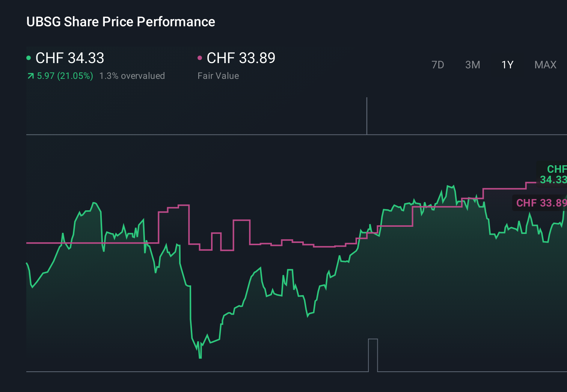The width and height of the screenshot is (567, 392).
Task: Click the CHF 34.33 header price
Action: [x=69, y=58]
